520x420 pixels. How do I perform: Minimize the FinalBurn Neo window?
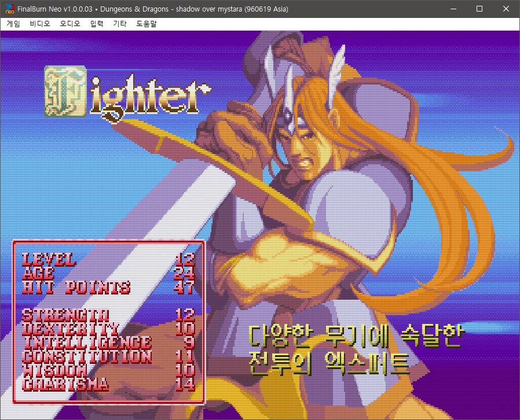pos(453,9)
